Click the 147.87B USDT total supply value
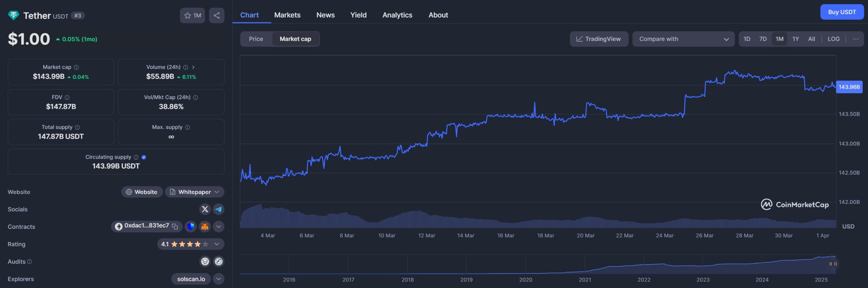The image size is (868, 288). pyautogui.click(x=61, y=137)
